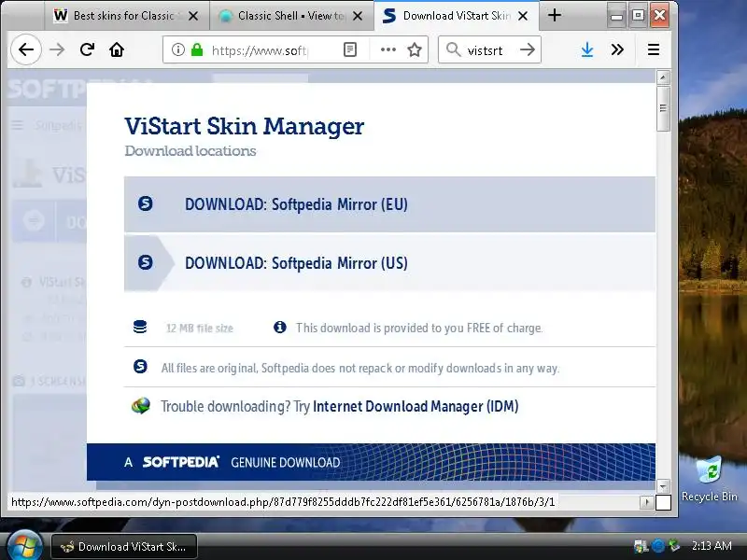The image size is (747, 560).
Task: Click Download ViStart Sk... taskbar button
Action: [x=124, y=547]
